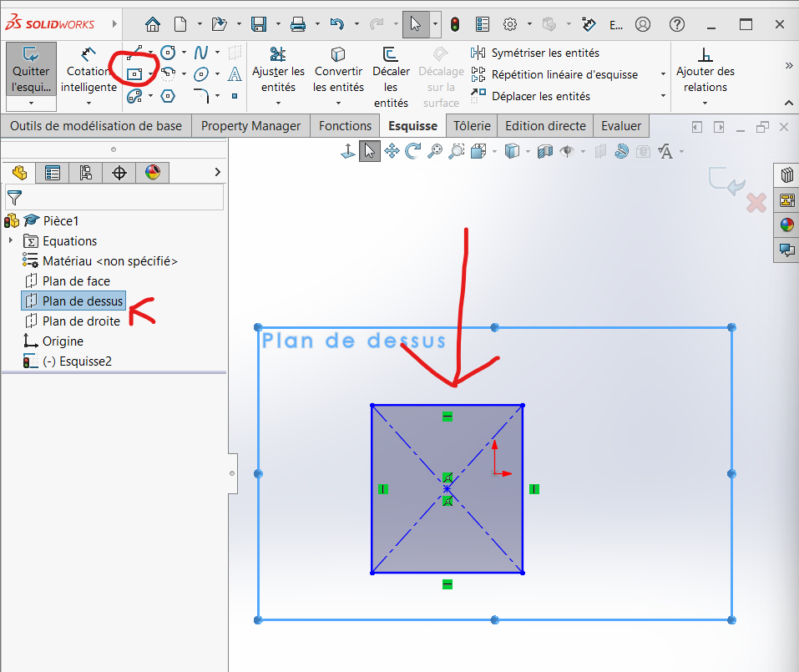Switch to Fonctions tab
Viewport: 799px width, 672px height.
(345, 126)
